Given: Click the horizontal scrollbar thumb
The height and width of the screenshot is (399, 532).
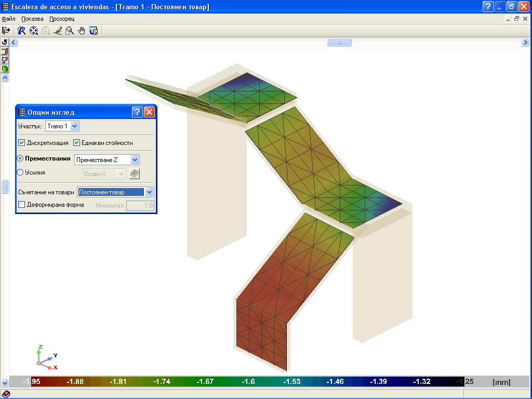Looking at the screenshot, I should pos(339,43).
